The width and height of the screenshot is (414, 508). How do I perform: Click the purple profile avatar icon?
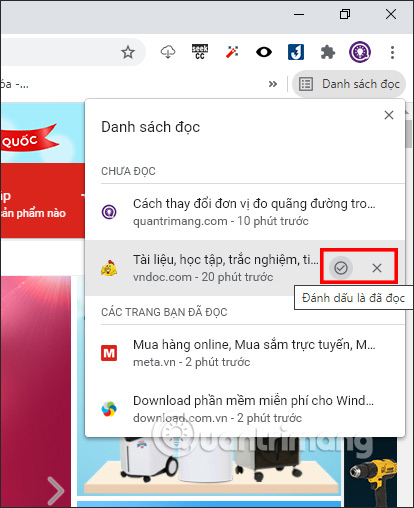click(x=360, y=52)
